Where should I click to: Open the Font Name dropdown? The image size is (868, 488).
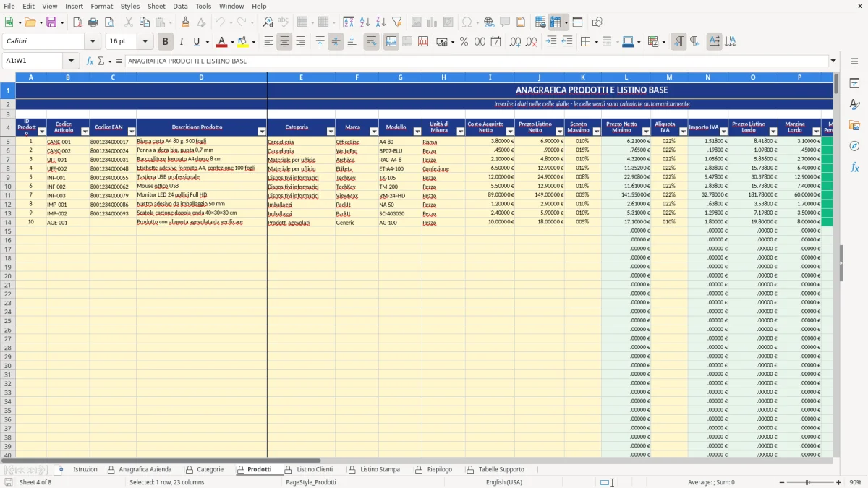[93, 42]
